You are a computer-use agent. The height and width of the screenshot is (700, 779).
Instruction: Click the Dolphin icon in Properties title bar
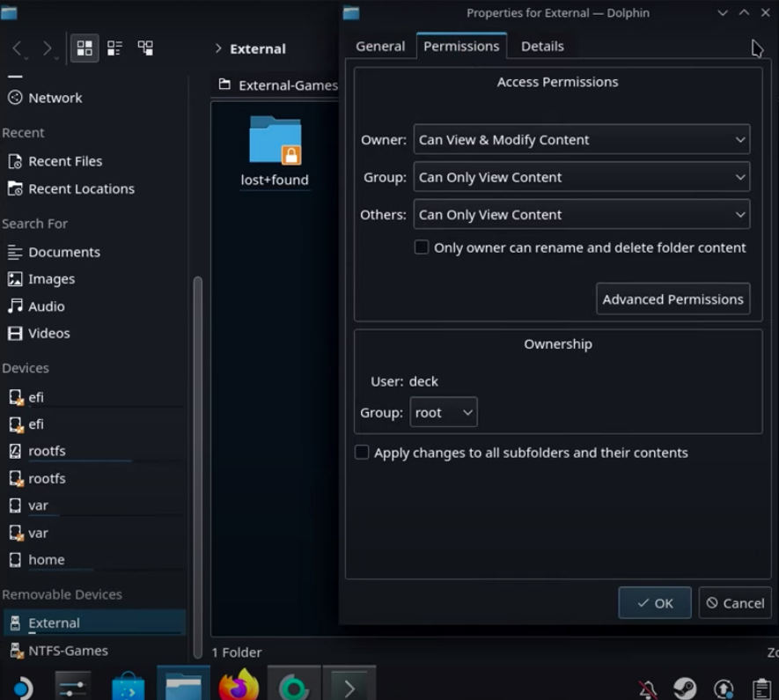[350, 13]
